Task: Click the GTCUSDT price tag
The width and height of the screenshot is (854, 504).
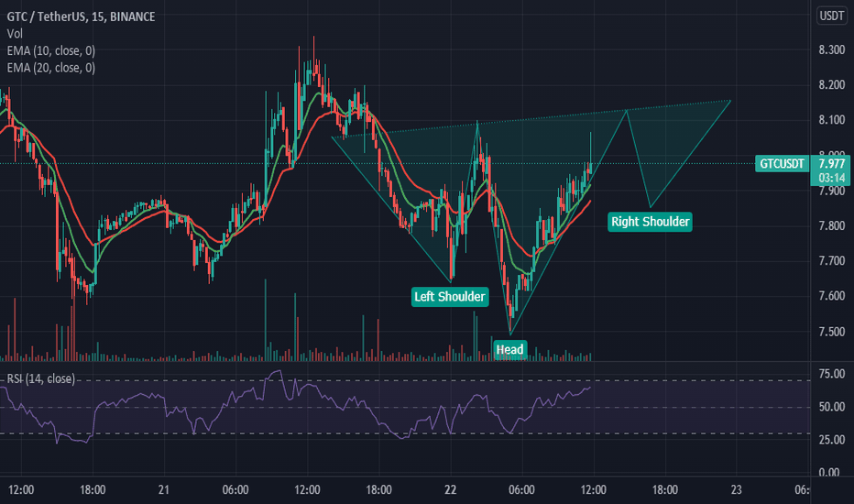Action: 783,164
